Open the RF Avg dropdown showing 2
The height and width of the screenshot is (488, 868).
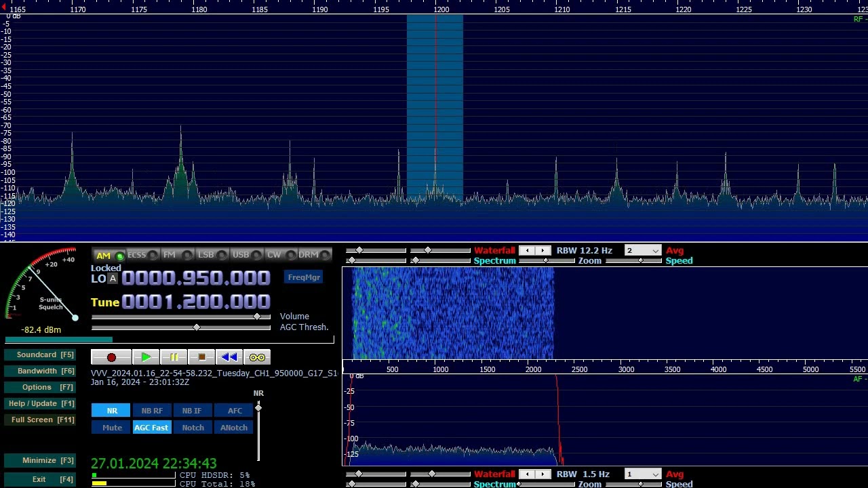[x=642, y=251]
